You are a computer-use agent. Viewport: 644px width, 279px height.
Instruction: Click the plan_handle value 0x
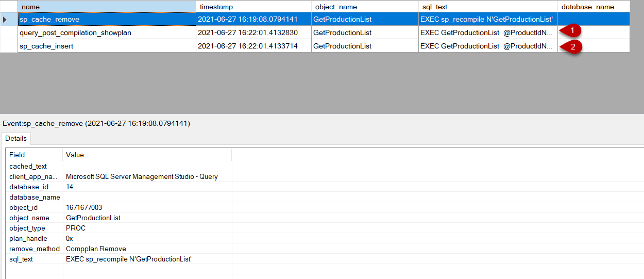tap(70, 238)
